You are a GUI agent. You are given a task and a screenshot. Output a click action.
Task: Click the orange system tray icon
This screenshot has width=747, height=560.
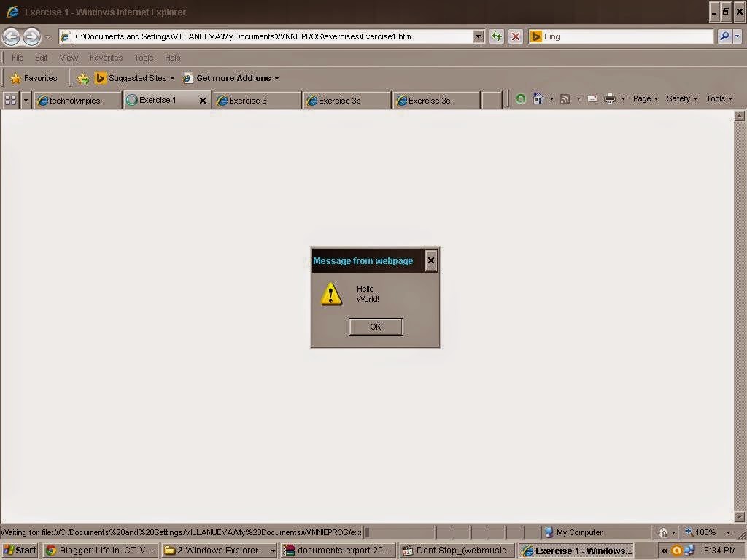pos(676,551)
